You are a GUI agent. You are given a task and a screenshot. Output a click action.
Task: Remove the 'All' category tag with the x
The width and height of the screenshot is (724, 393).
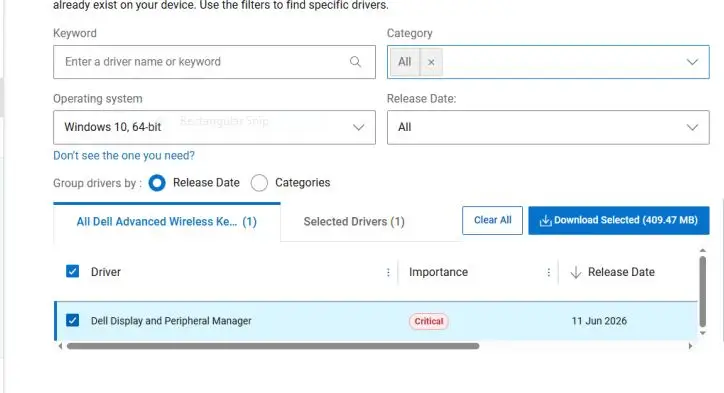(x=431, y=62)
